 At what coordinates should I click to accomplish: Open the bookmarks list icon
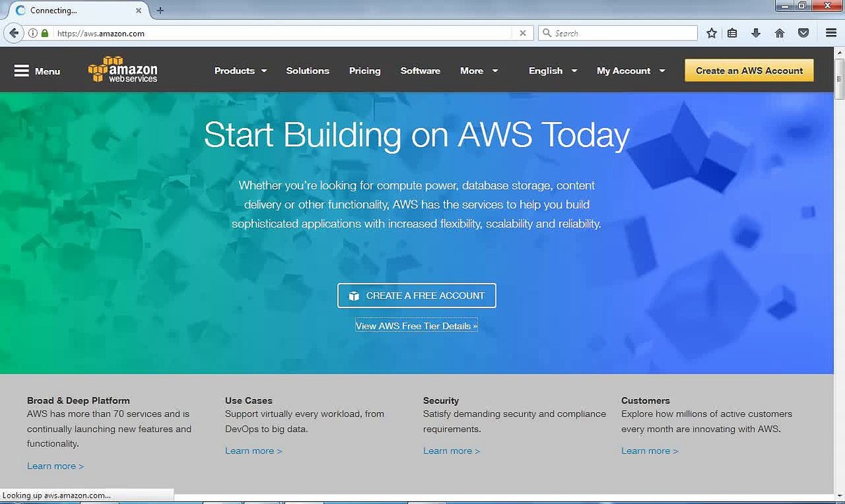point(732,33)
